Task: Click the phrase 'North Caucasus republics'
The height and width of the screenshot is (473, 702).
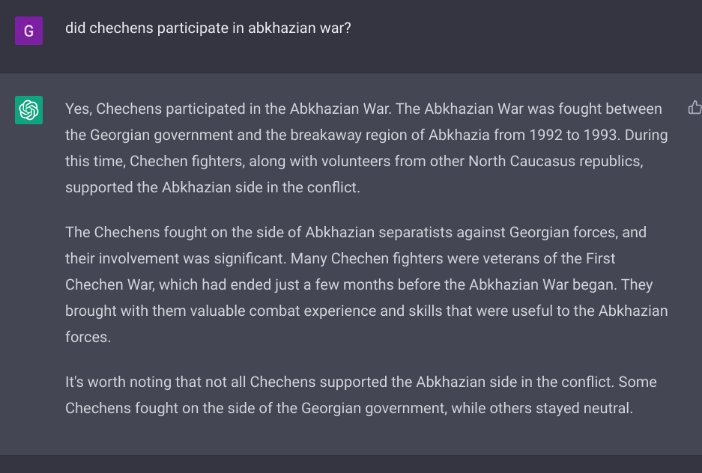Action: point(555,161)
